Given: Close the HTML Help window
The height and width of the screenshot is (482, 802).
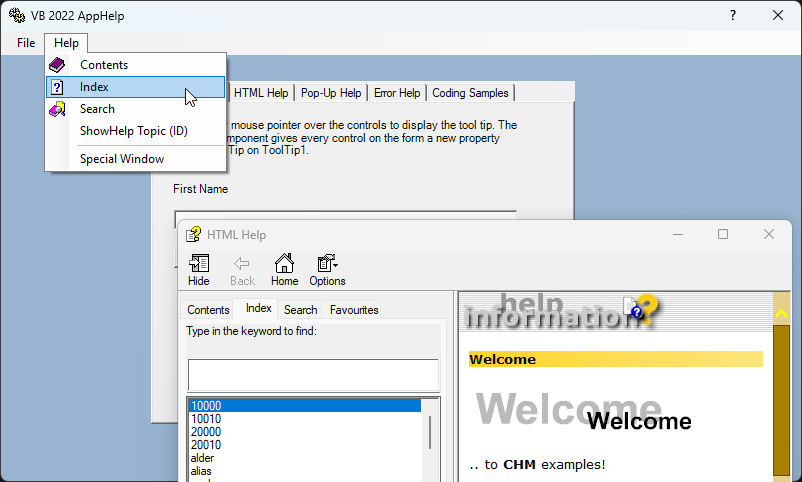Looking at the screenshot, I should (x=769, y=234).
